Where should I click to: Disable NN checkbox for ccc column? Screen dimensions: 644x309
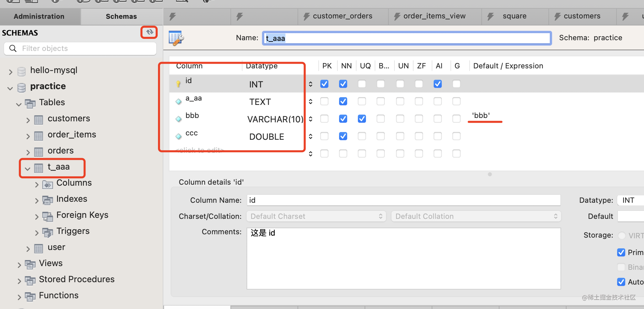coord(343,136)
